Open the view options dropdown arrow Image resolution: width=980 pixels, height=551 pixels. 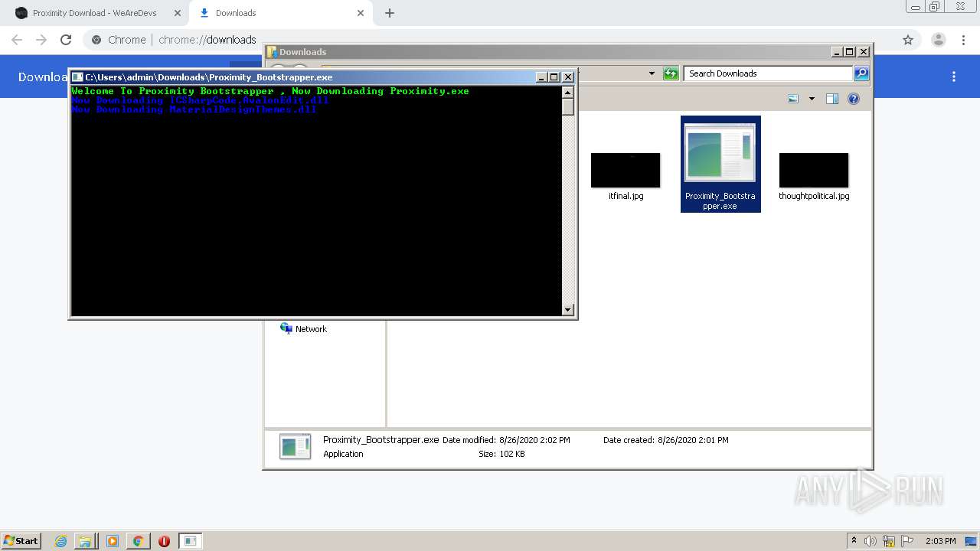812,99
